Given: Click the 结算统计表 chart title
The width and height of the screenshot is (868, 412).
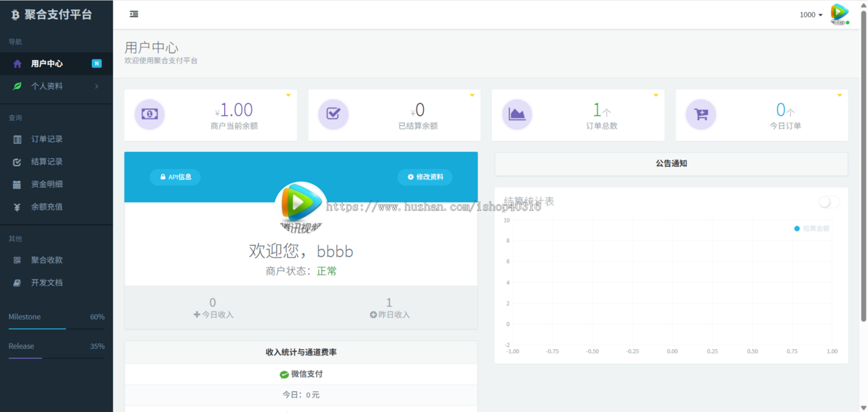Looking at the screenshot, I should point(529,201).
